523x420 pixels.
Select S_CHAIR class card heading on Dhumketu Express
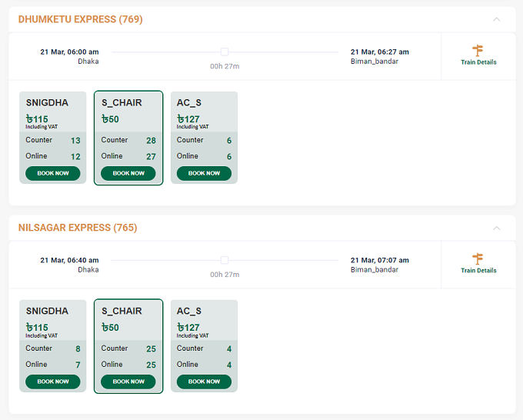pyautogui.click(x=122, y=103)
